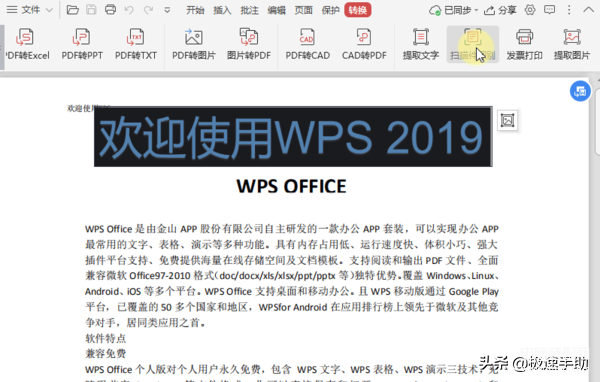Click the PDF转CAD tool

tap(307, 44)
